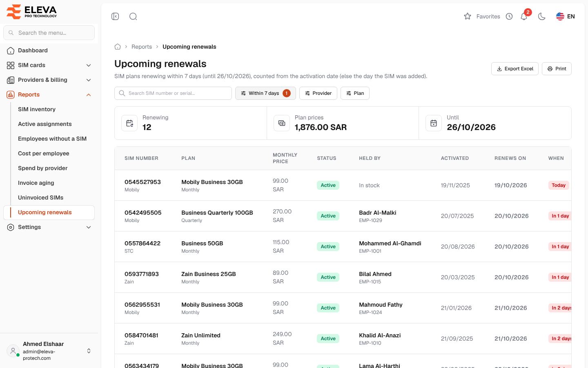This screenshot has width=588, height=368.
Task: Open Invoice aging report
Action: point(36,183)
